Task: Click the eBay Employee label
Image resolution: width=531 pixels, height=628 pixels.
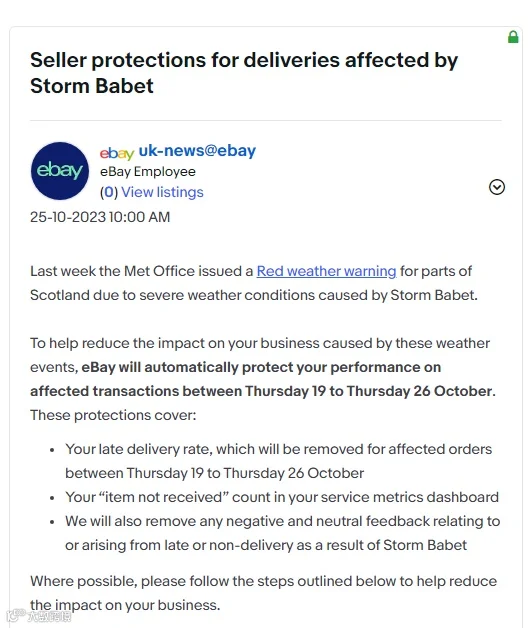Action: tap(148, 171)
